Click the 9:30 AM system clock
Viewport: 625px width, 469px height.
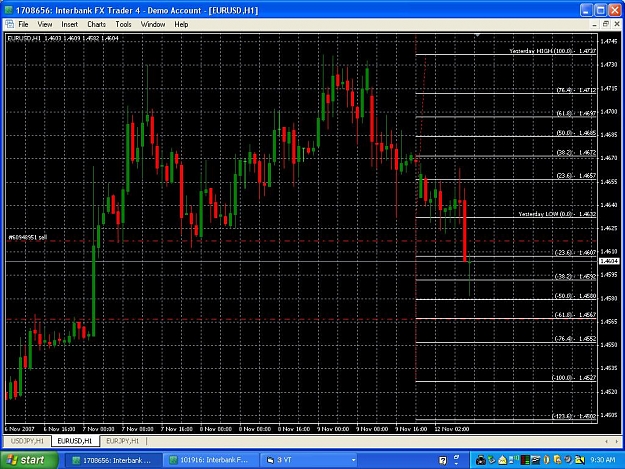602,460
